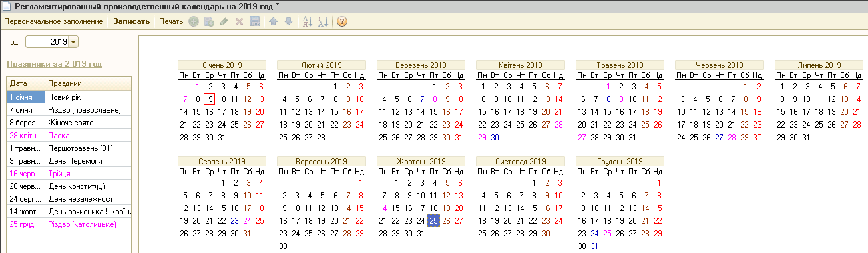868x253 pixels.
Task: Select the День конституції row
Action: tap(69, 186)
